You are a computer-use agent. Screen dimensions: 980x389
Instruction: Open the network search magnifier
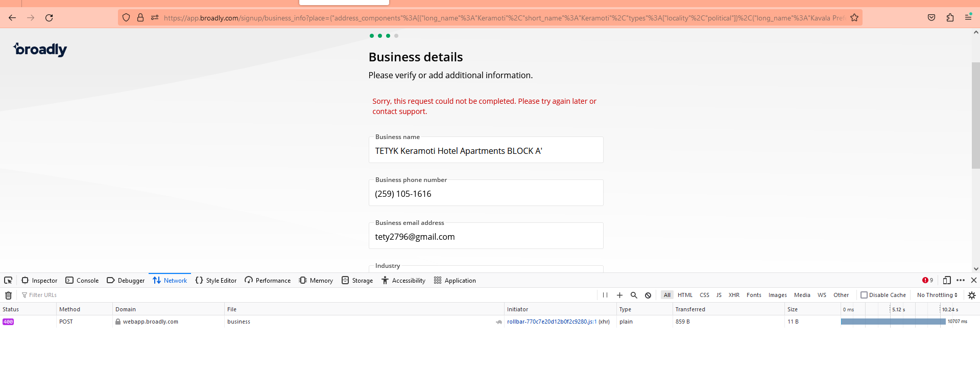click(x=634, y=295)
